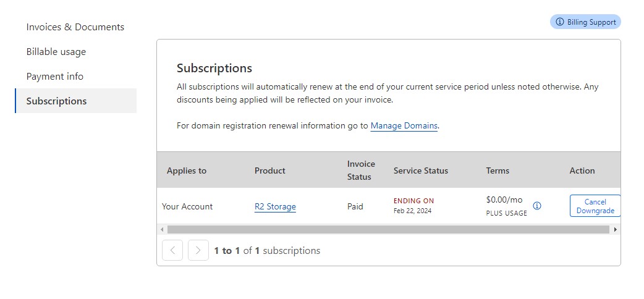Viewport: 644px width, 299px height.
Task: Open Billing Support
Action: click(x=585, y=22)
